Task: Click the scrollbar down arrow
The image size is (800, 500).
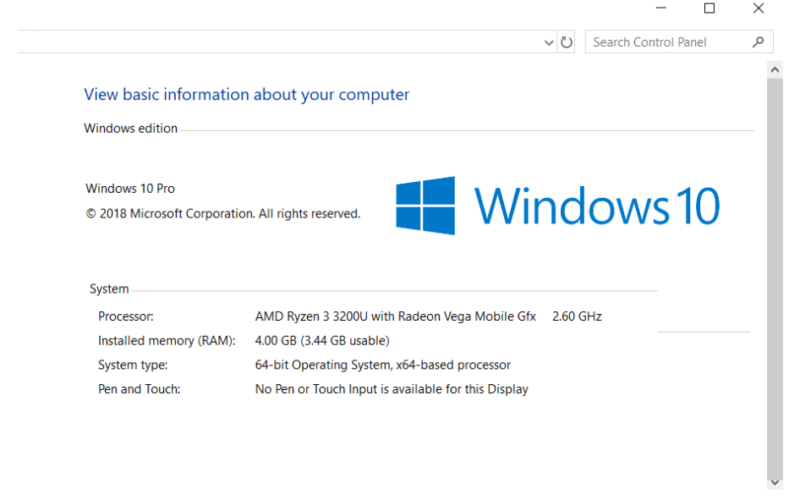Action: 774,482
